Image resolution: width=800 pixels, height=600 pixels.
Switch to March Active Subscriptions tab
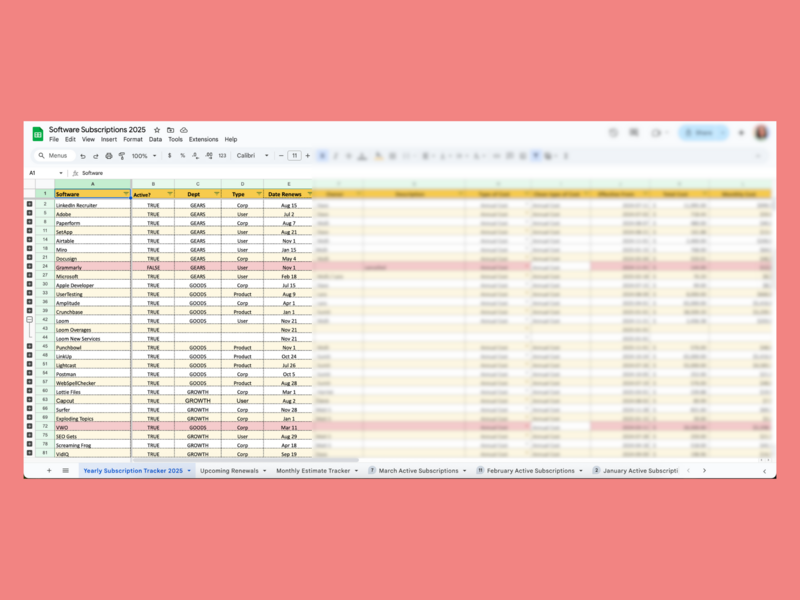418,470
